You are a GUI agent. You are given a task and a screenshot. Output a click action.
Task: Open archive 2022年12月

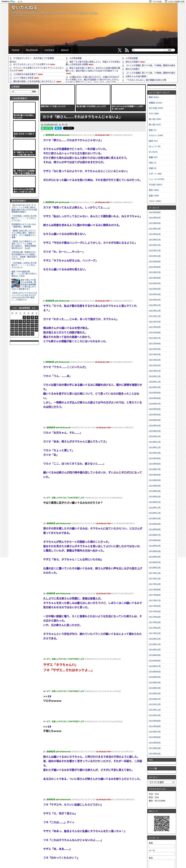click(x=155, y=245)
